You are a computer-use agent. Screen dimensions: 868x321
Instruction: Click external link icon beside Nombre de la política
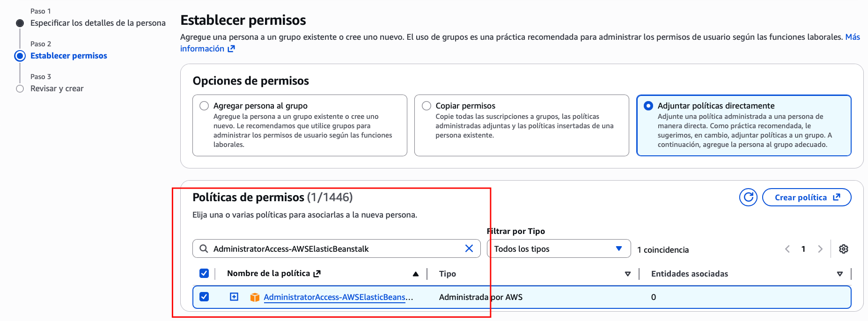coord(317,274)
